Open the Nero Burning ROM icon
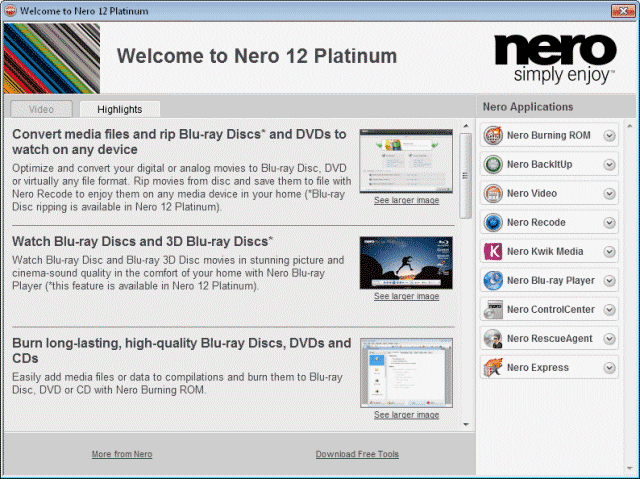 pos(493,135)
